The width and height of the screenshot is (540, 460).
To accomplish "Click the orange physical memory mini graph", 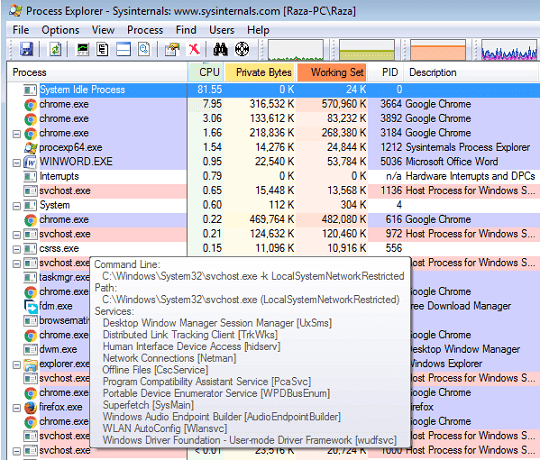I will 438,50.
